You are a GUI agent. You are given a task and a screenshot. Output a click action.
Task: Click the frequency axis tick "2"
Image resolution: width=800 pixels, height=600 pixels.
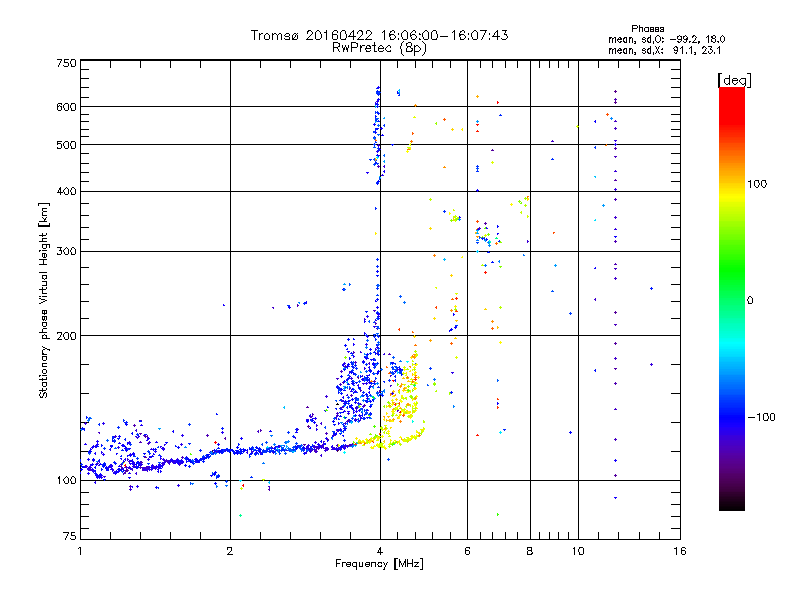(230, 551)
